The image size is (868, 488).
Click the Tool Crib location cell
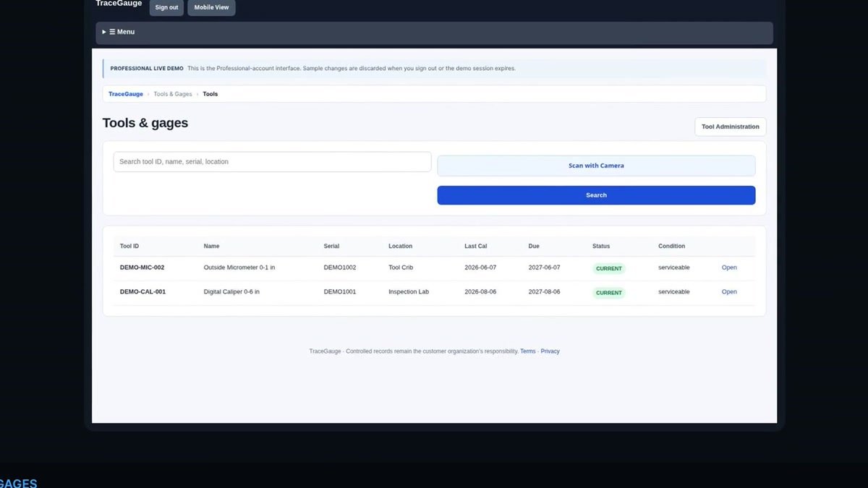(x=401, y=267)
